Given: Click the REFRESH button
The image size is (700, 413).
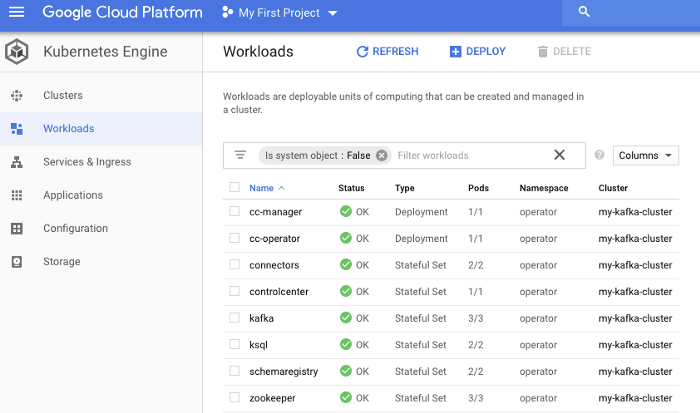Looking at the screenshot, I should [388, 51].
